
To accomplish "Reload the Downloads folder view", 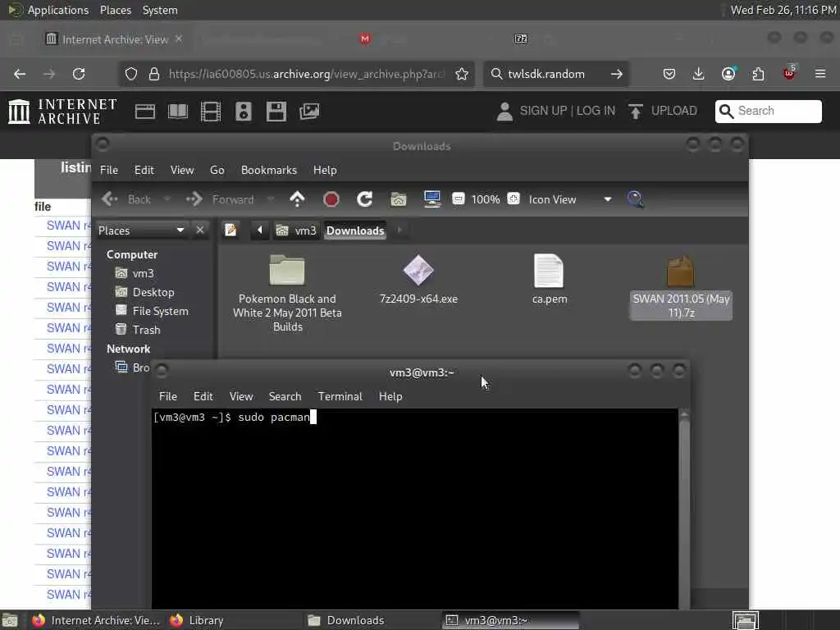I will pyautogui.click(x=365, y=199).
